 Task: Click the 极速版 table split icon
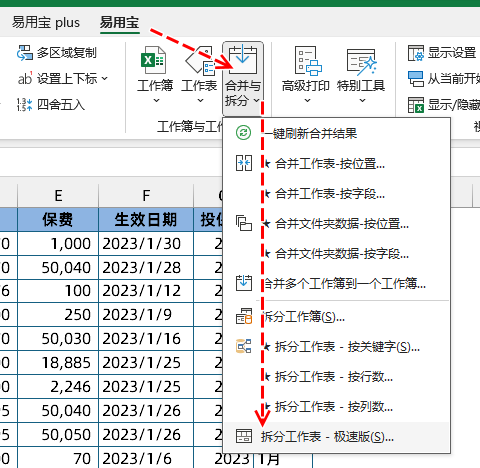coord(244,436)
